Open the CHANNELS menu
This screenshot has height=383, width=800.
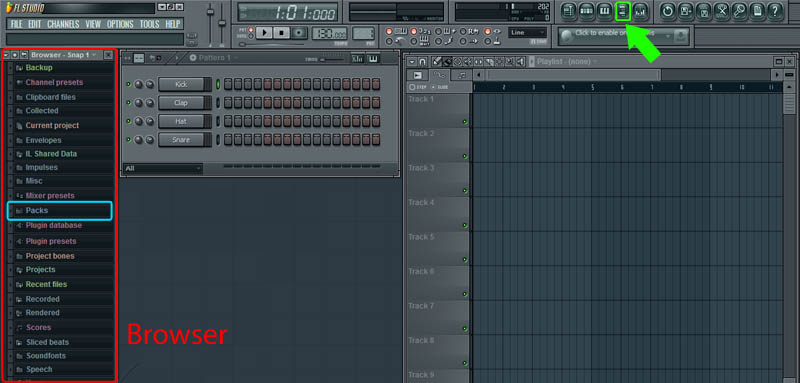tap(63, 24)
